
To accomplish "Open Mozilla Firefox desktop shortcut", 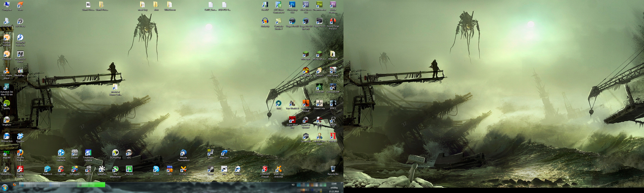I will [x=20, y=155].
